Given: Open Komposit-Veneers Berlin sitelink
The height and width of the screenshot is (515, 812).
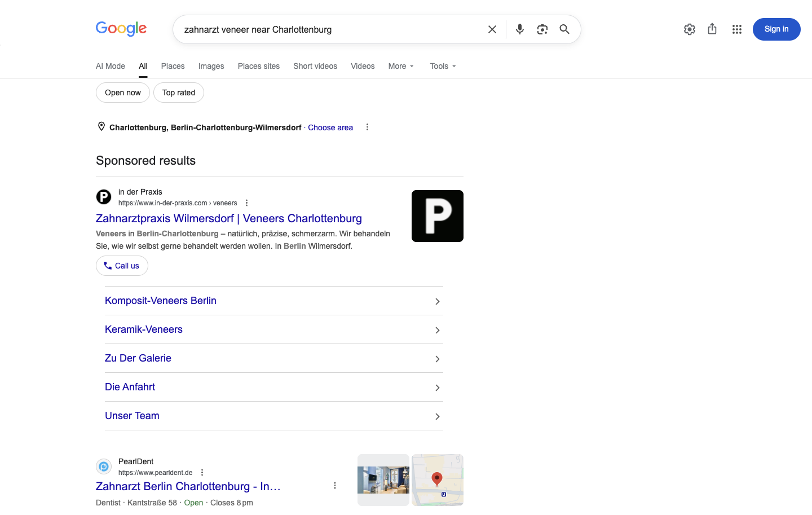Looking at the screenshot, I should coord(161,301).
